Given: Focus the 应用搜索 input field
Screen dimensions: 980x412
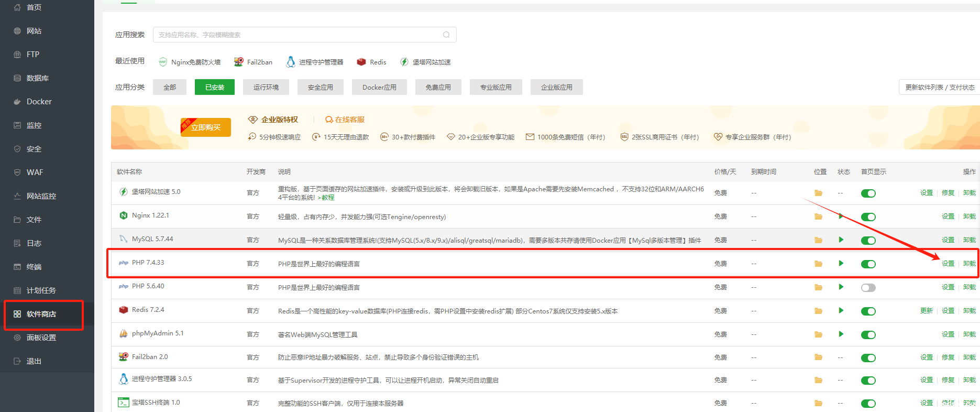Looking at the screenshot, I should click(x=299, y=35).
